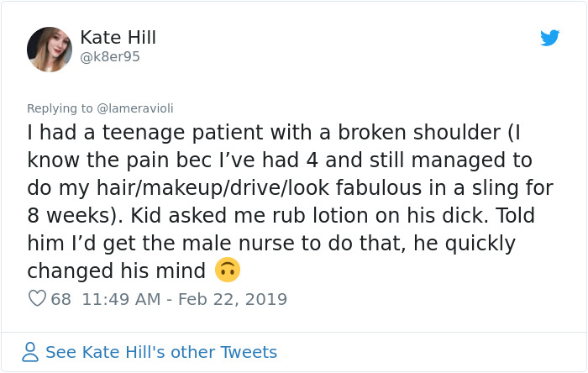Click the upside-down face emoji

(227, 270)
